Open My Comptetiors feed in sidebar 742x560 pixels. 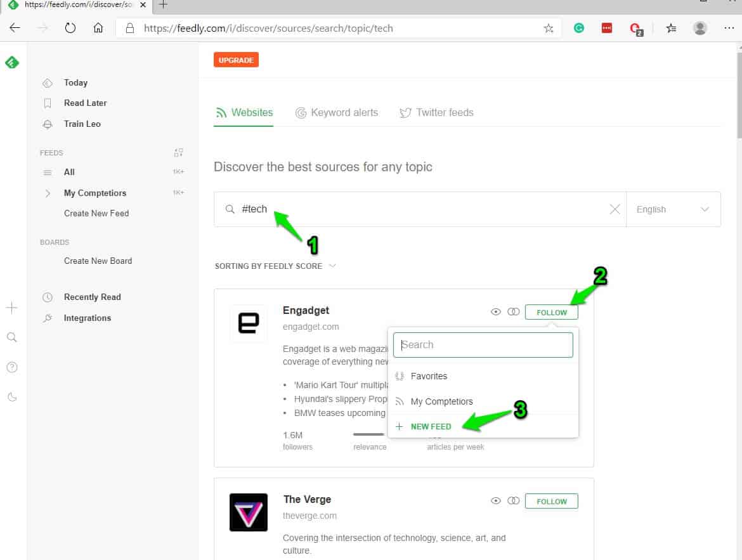click(95, 193)
